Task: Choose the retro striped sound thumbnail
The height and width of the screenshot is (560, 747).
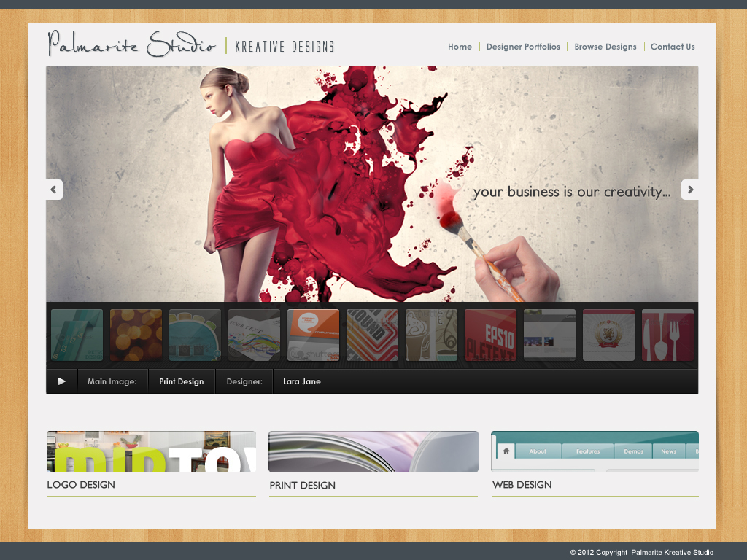Action: click(x=372, y=335)
